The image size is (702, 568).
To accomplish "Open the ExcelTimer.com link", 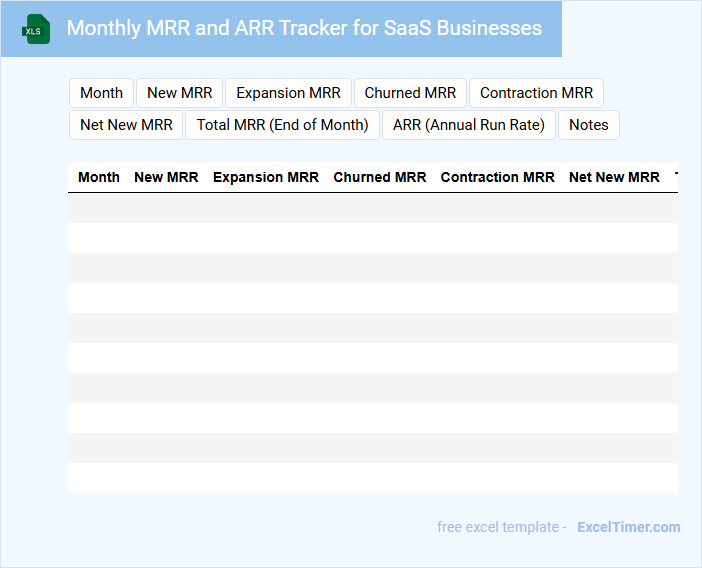I will (628, 527).
